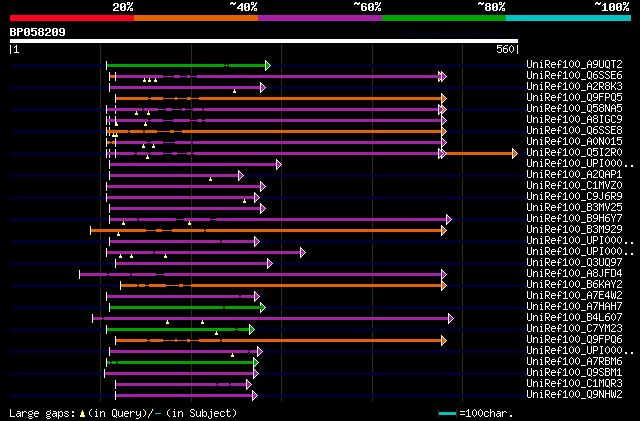This screenshot has height=421, width=640.
Task: Click the purple arrowhead ending the A2QAP1 alignment
Action: pyautogui.click(x=241, y=176)
